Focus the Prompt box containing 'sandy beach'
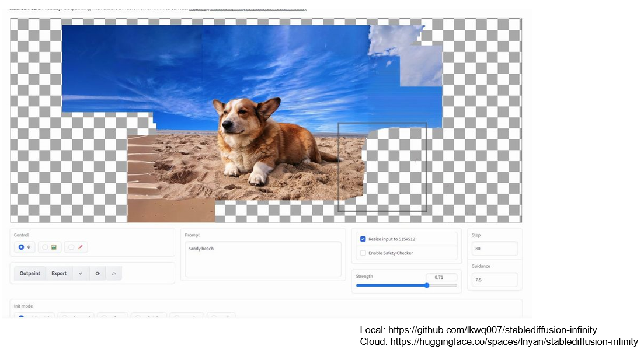Image resolution: width=644 pixels, height=349 pixels. point(263,259)
